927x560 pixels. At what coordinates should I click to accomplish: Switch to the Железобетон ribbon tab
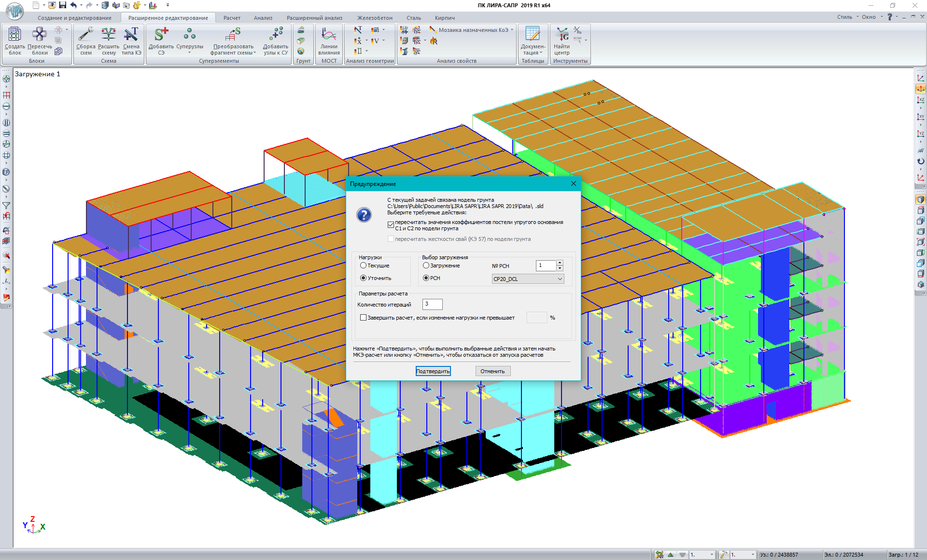pyautogui.click(x=375, y=18)
